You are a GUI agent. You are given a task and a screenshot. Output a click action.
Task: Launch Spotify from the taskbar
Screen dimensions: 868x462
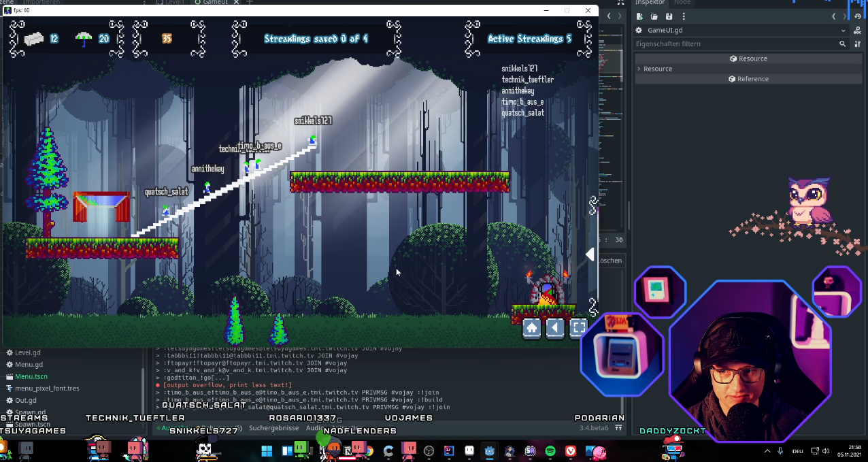tap(550, 451)
